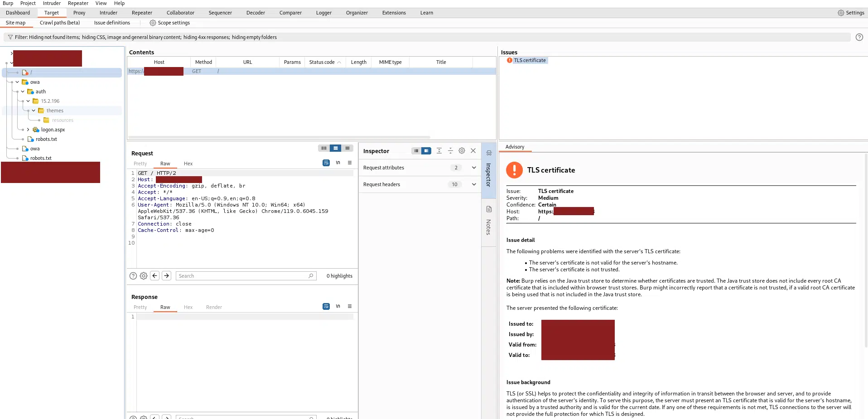Click the Inspector side tab icon
Viewport: 868px width, 419px height.
pos(489,153)
